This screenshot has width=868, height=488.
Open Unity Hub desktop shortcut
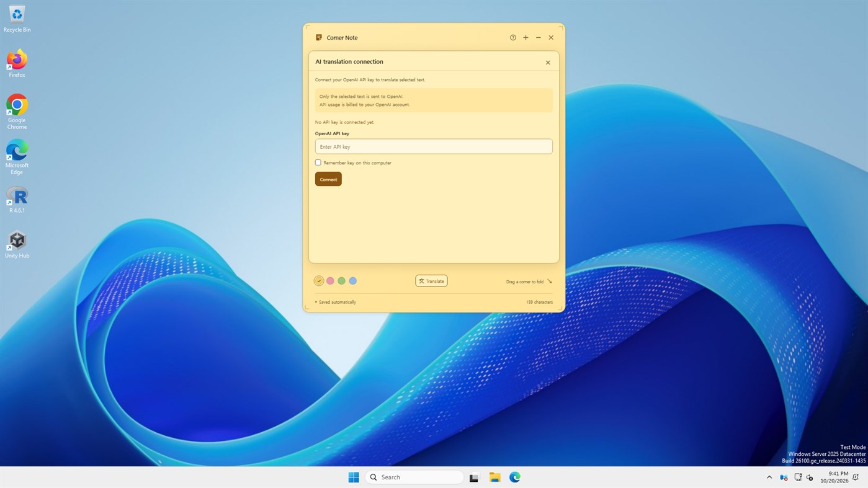[x=17, y=245]
